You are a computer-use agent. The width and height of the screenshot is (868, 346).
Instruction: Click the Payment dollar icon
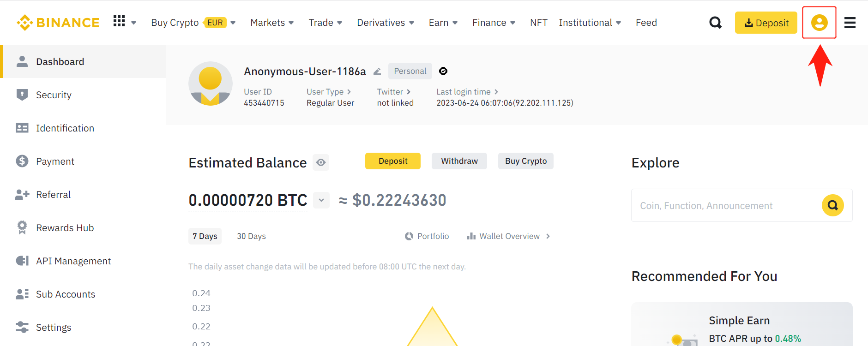[x=22, y=161]
